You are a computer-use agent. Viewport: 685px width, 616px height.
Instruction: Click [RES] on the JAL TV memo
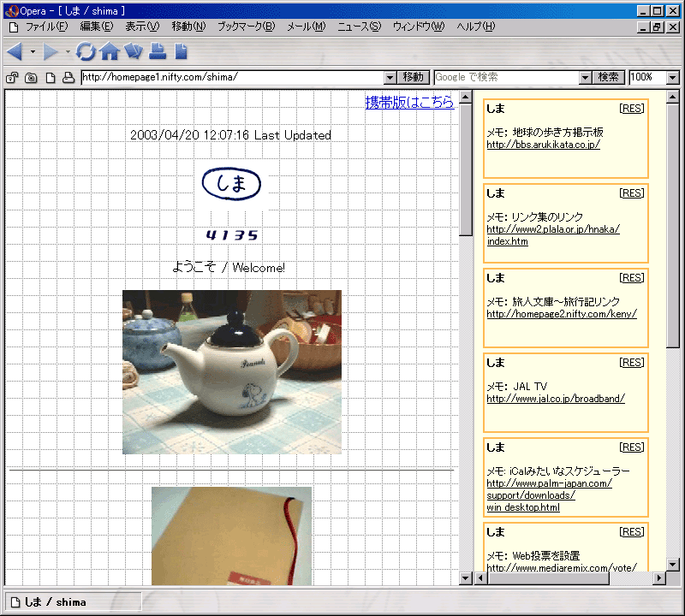point(632,363)
